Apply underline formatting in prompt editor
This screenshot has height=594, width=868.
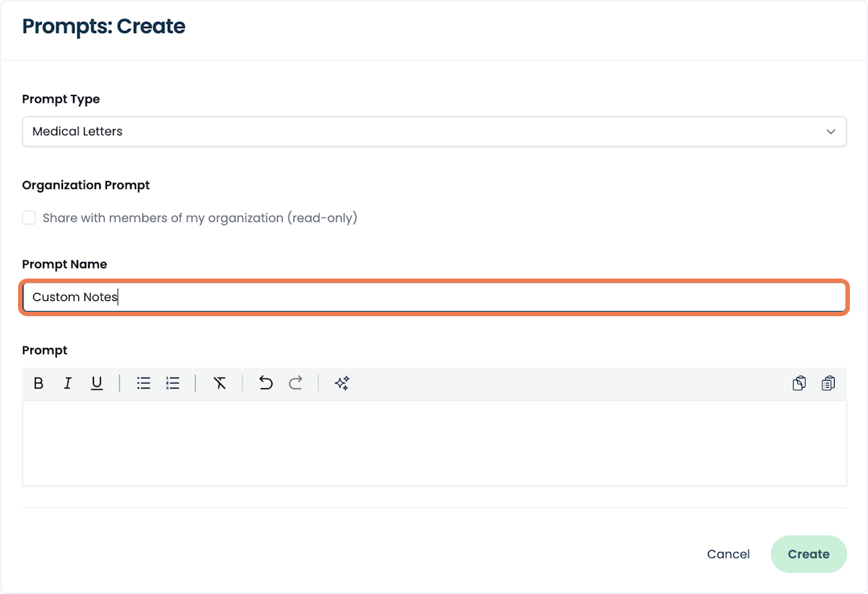(x=97, y=383)
